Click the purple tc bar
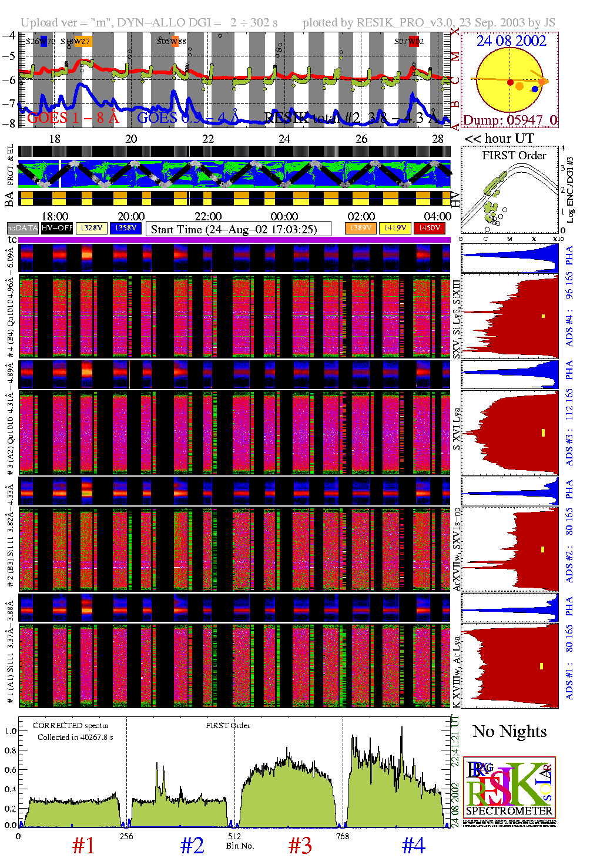Image resolution: width=590 pixels, height=868 pixels. [234, 240]
